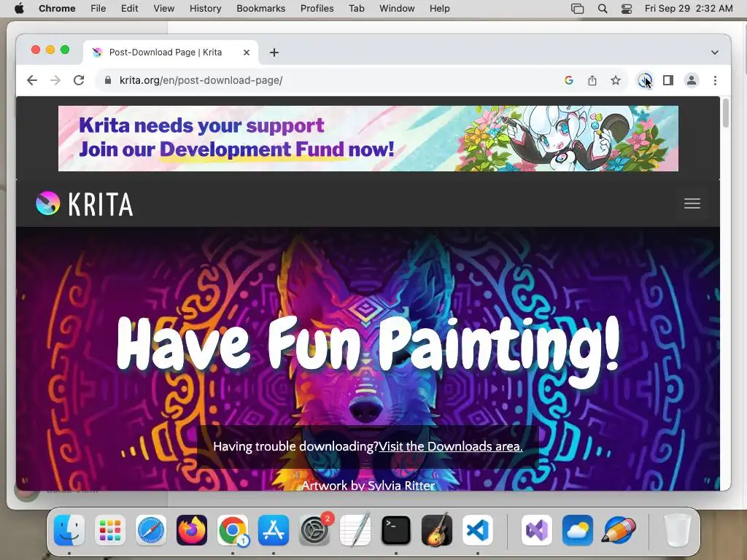Expand the tab search chevron

[715, 52]
